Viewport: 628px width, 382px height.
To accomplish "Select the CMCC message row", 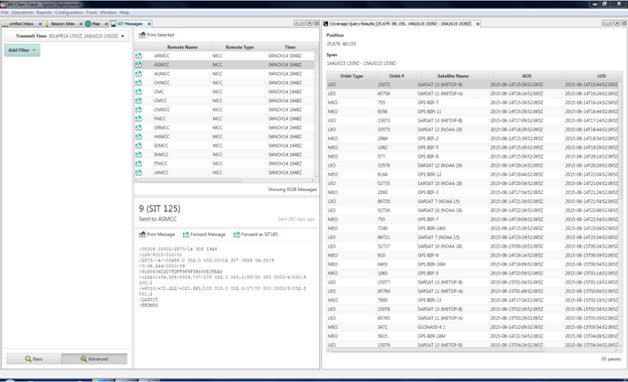I will pos(224,101).
